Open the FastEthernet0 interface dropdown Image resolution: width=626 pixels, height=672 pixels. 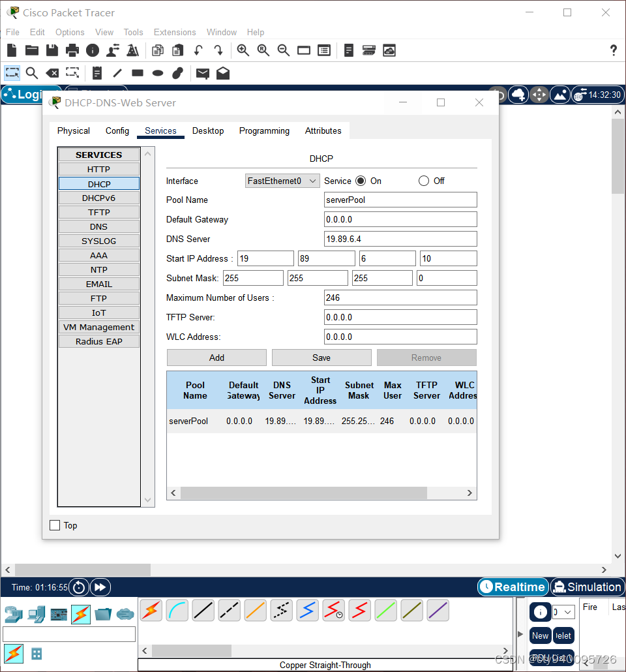tap(282, 181)
